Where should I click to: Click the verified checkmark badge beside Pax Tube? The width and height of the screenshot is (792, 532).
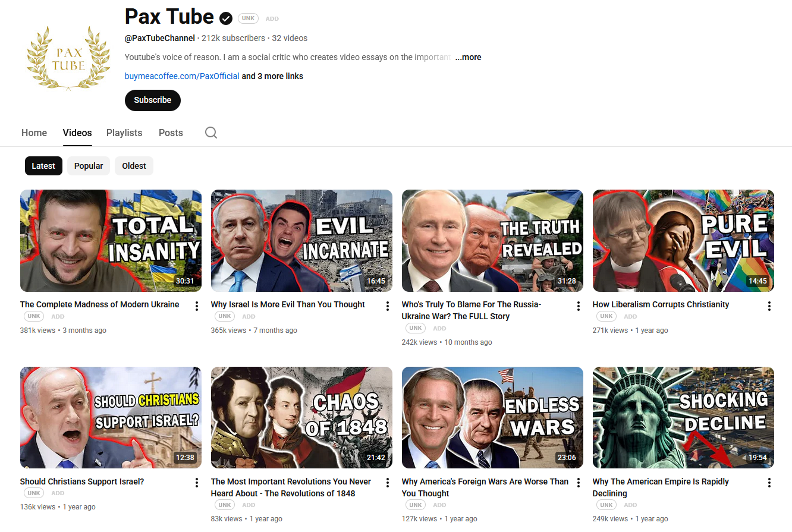[x=226, y=18]
